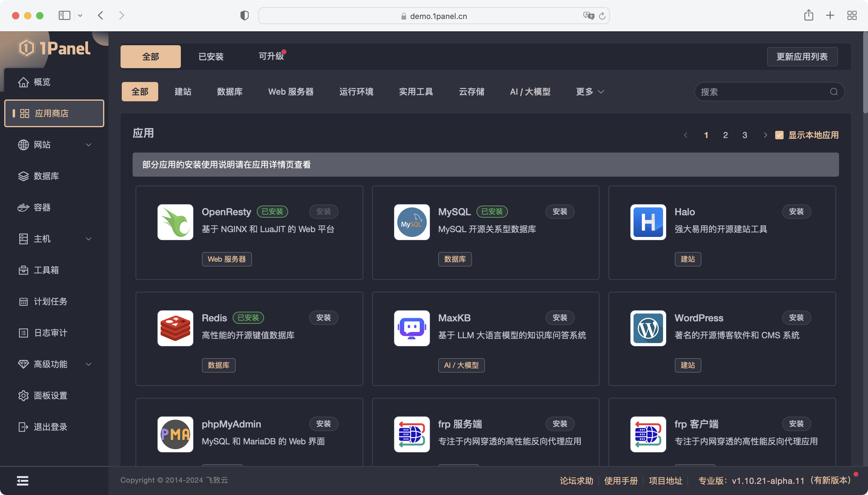868x495 pixels.
Task: Go to page 2 of apps
Action: pyautogui.click(x=725, y=135)
